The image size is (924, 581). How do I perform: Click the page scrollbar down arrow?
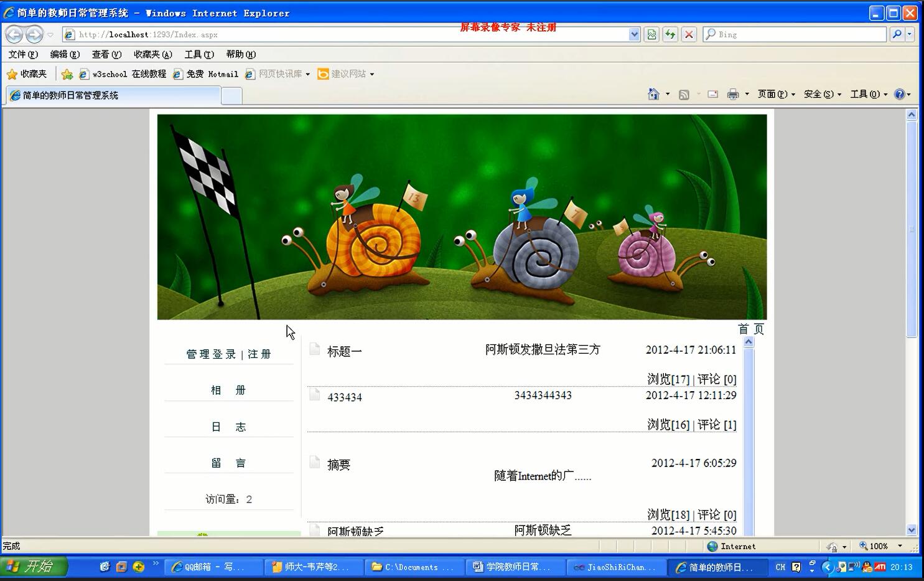point(912,530)
